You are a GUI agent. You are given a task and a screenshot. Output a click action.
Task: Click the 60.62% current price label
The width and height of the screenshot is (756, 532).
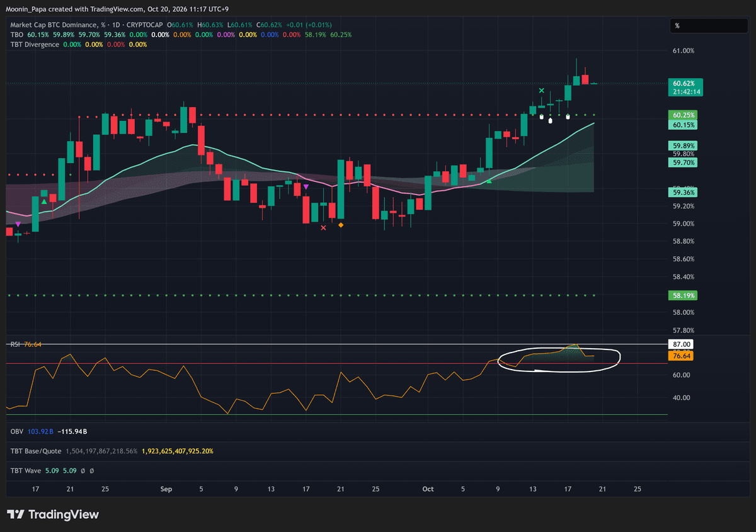[x=684, y=83]
